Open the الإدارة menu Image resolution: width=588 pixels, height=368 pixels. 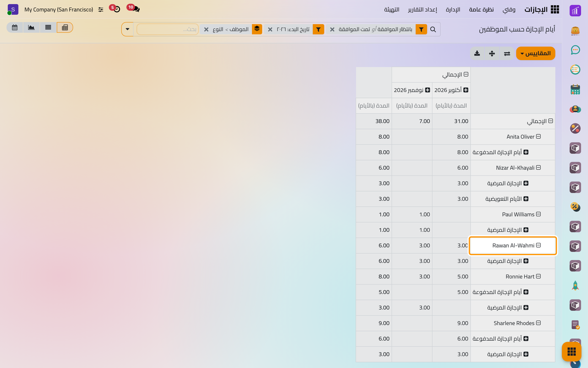coord(453,10)
